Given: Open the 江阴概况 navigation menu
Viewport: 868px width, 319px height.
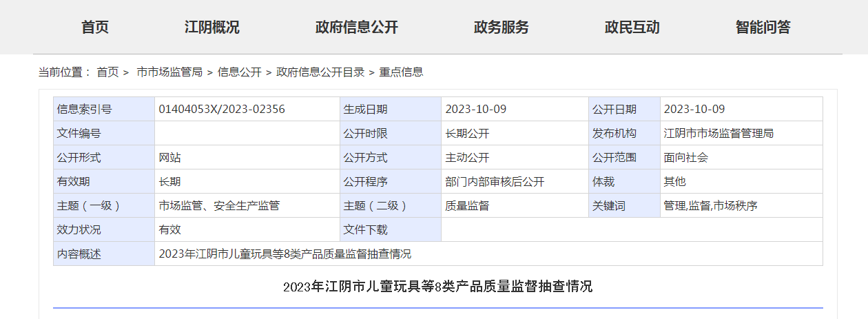Looking at the screenshot, I should pyautogui.click(x=212, y=28).
